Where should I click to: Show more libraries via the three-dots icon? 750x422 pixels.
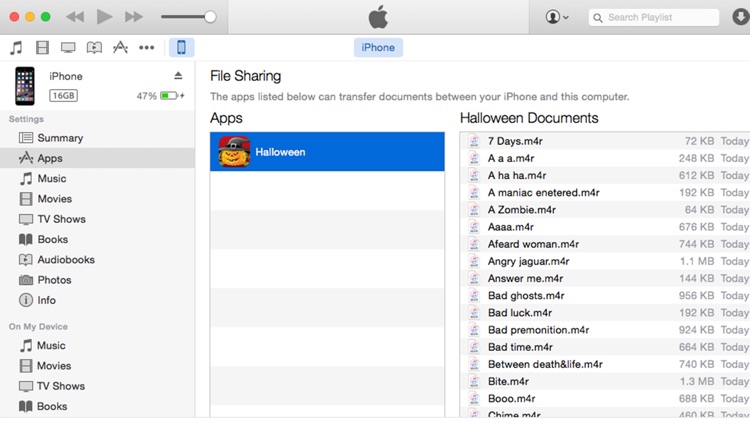pos(146,47)
